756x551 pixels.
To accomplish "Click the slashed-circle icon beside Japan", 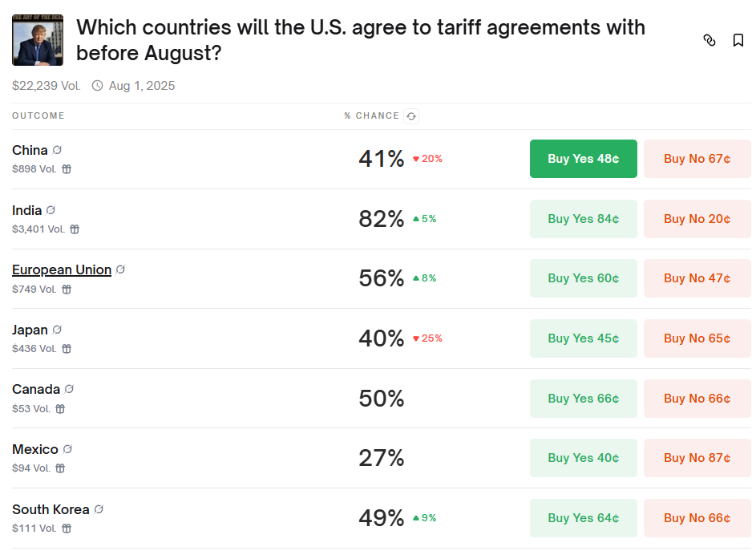I will [57, 330].
